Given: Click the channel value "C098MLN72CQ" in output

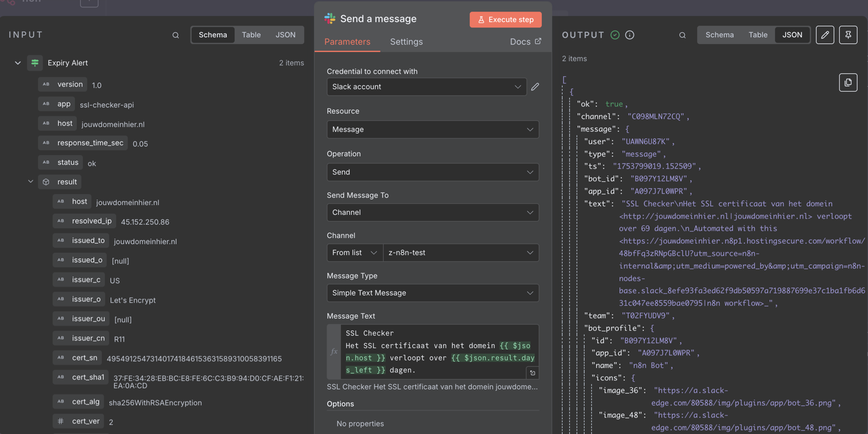Looking at the screenshot, I should [x=656, y=117].
